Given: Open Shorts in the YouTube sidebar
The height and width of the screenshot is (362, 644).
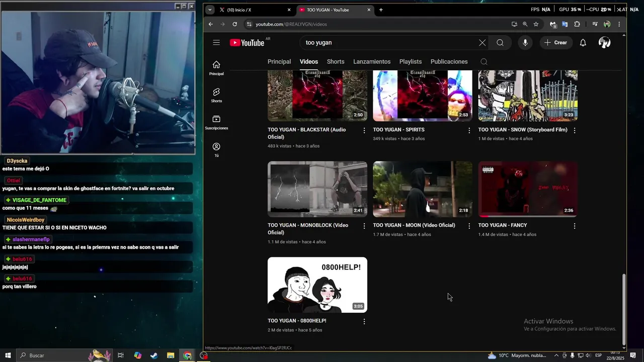Looking at the screenshot, I should tap(216, 95).
